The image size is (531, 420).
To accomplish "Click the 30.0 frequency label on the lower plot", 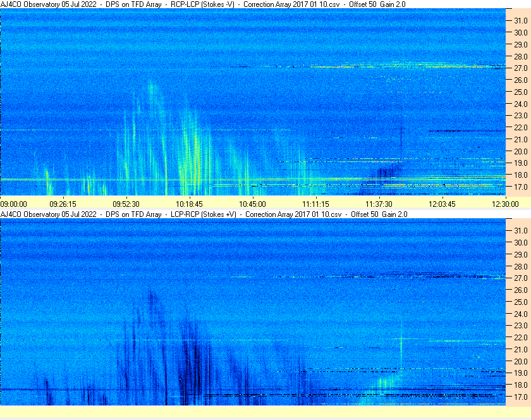I will tap(521, 243).
